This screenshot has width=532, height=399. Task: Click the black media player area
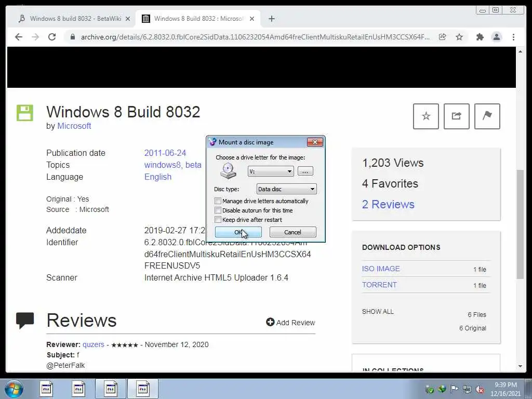(x=261, y=67)
